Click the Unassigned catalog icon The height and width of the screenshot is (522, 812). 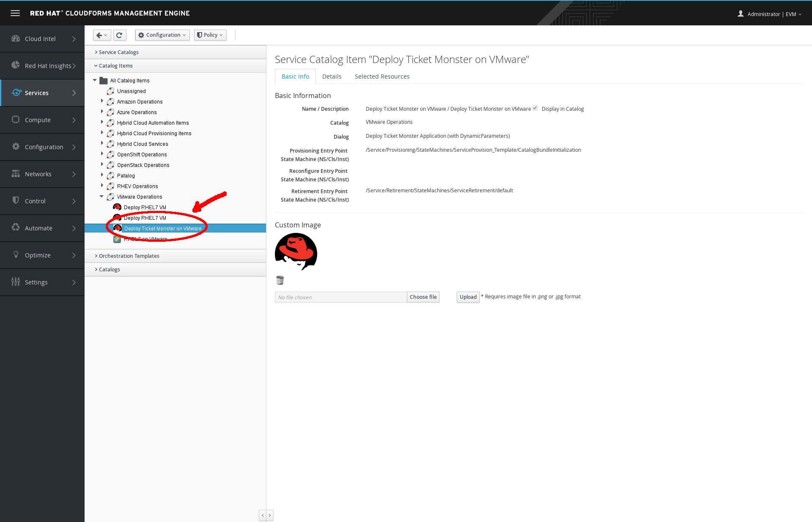pyautogui.click(x=111, y=91)
